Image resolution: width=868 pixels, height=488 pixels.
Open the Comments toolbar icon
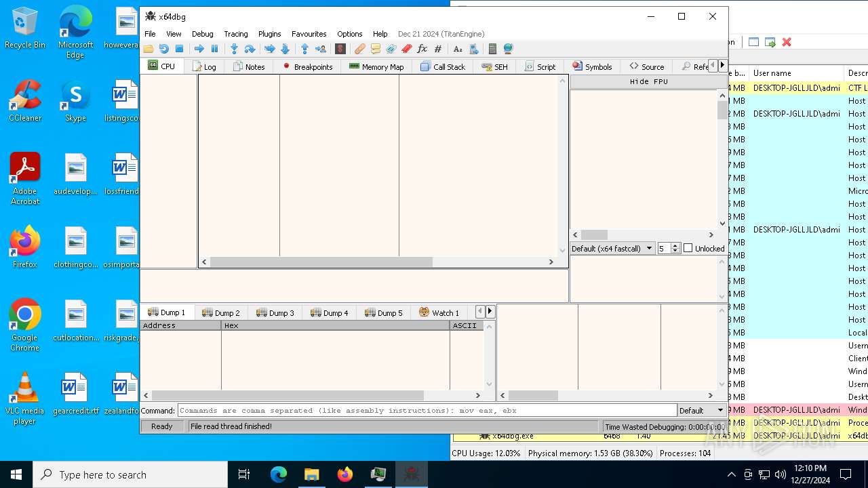376,49
